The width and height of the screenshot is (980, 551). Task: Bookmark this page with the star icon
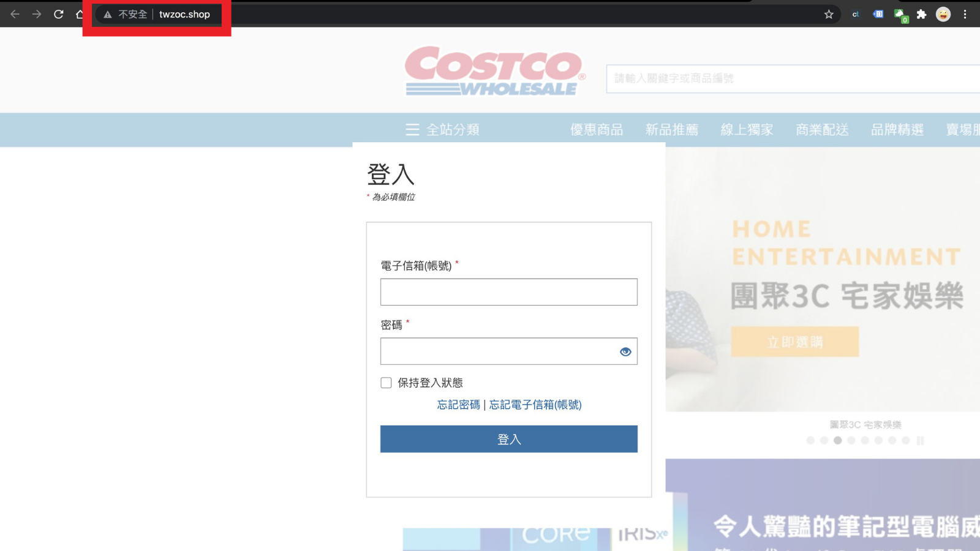pyautogui.click(x=829, y=14)
